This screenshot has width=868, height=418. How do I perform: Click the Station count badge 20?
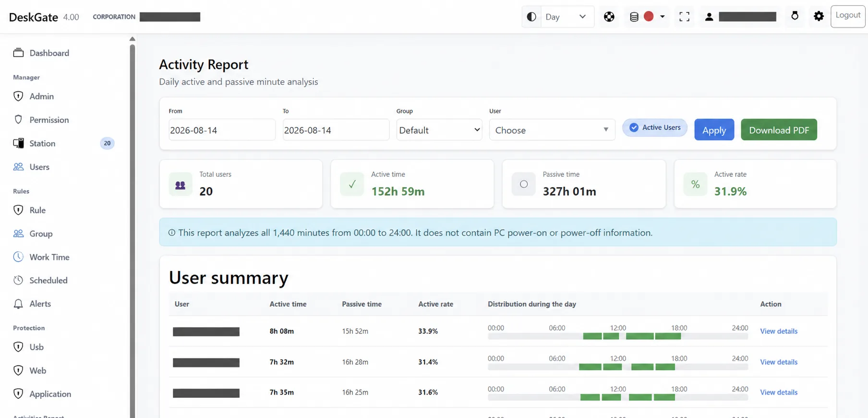coord(107,143)
